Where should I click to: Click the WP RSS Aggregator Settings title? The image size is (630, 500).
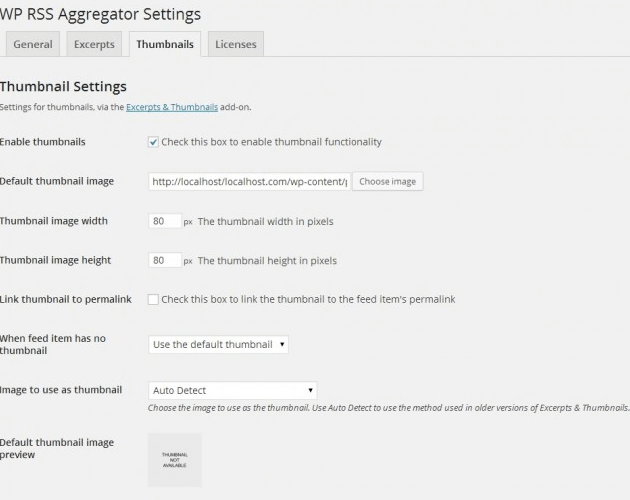pos(100,14)
